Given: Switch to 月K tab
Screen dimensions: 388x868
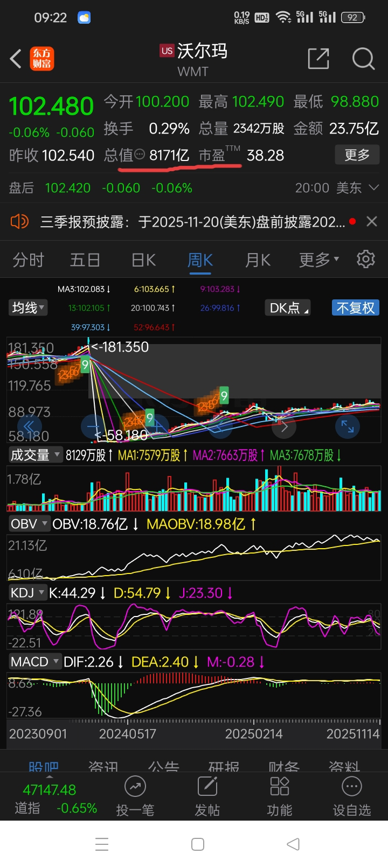Looking at the screenshot, I should (x=258, y=260).
